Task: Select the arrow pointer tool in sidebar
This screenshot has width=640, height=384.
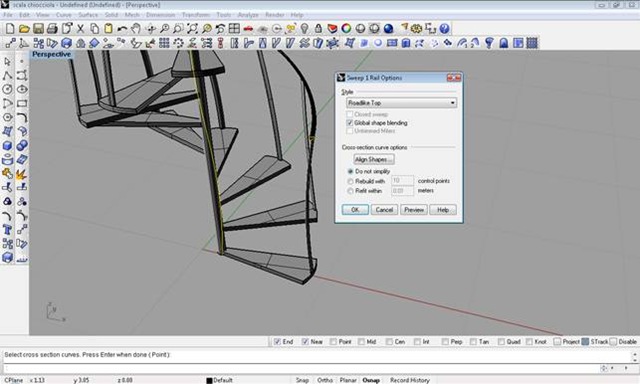Action: tap(7, 62)
